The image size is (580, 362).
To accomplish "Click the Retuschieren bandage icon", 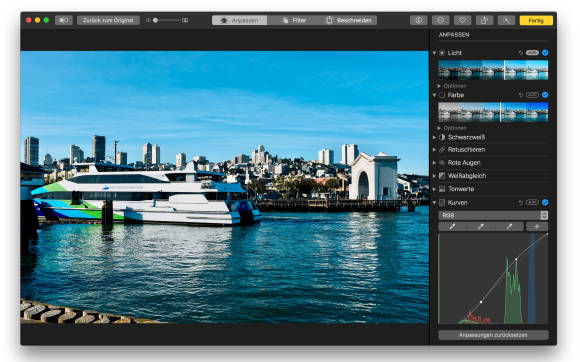I will (442, 150).
